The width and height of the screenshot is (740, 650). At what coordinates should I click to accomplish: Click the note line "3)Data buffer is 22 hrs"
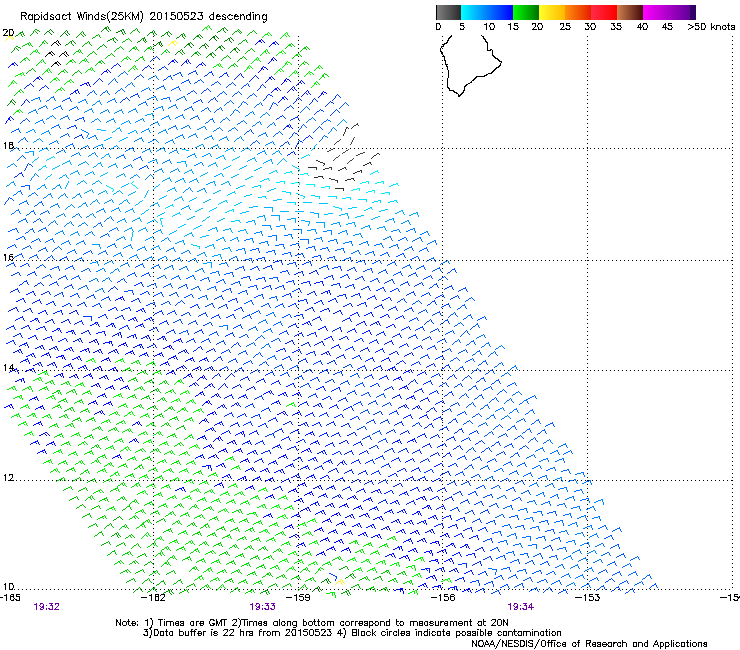pos(352,633)
